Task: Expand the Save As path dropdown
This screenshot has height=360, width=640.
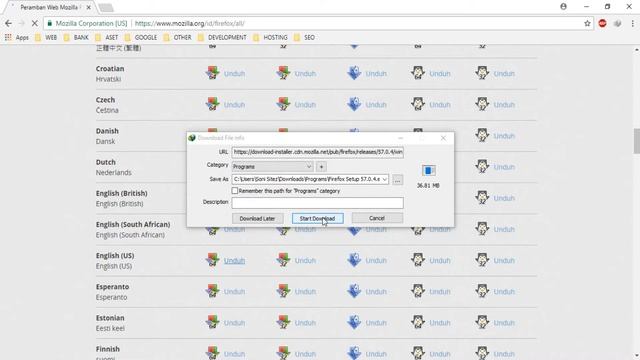Action: click(x=384, y=179)
